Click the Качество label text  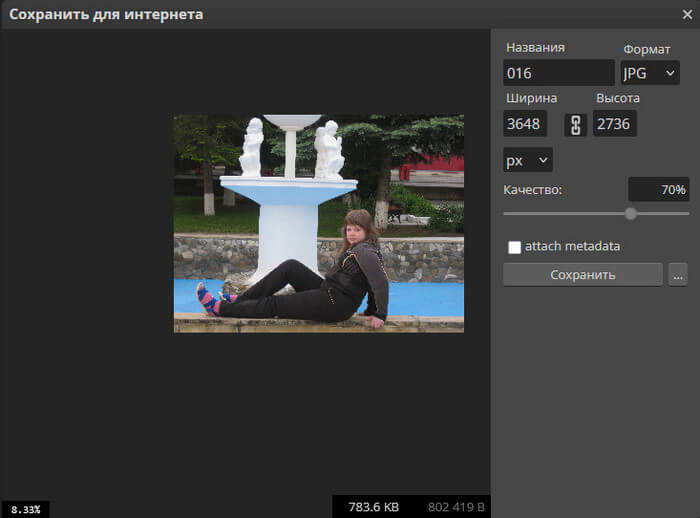(x=534, y=190)
